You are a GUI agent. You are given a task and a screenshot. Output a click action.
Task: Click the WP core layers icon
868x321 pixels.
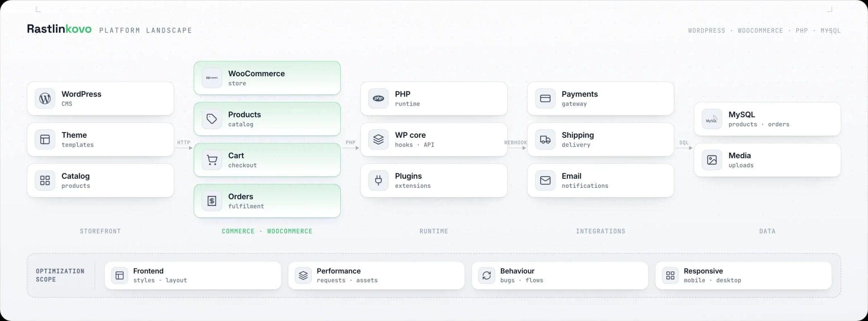click(378, 140)
